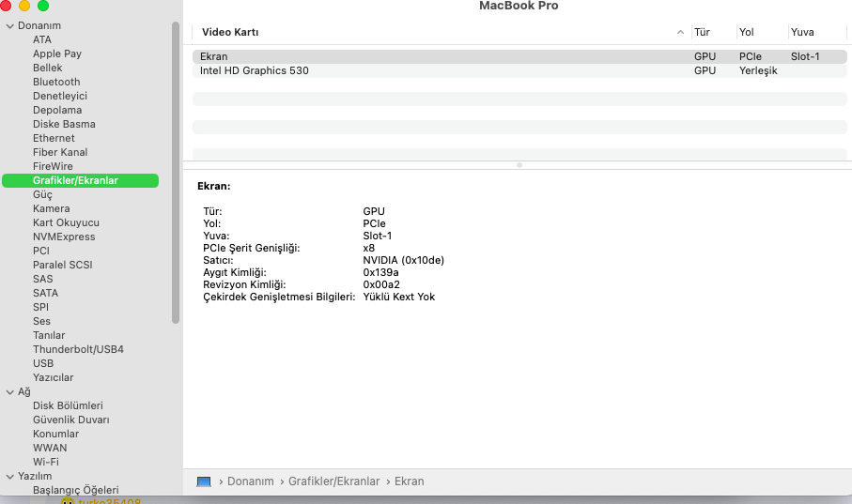Click Grafikler/Ekranlar in path bar
The height and width of the screenshot is (504, 852).
click(x=333, y=481)
